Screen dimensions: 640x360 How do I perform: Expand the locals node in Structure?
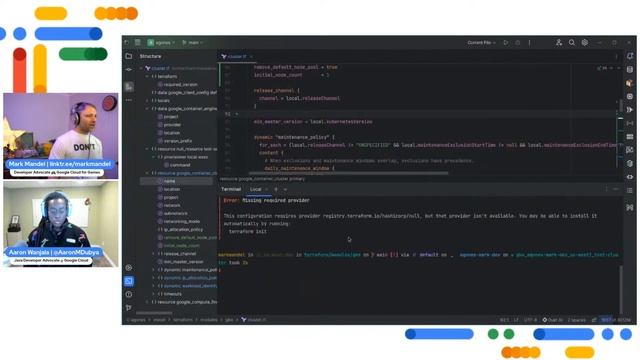(147, 100)
